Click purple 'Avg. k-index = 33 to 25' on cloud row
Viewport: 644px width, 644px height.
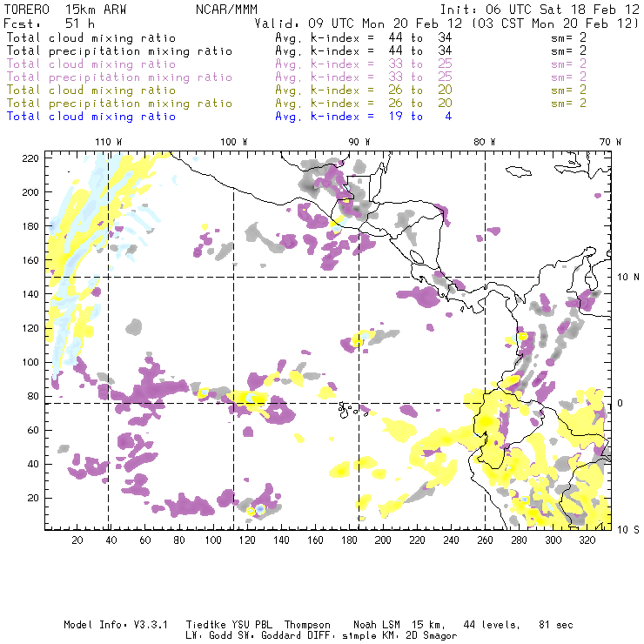click(364, 64)
